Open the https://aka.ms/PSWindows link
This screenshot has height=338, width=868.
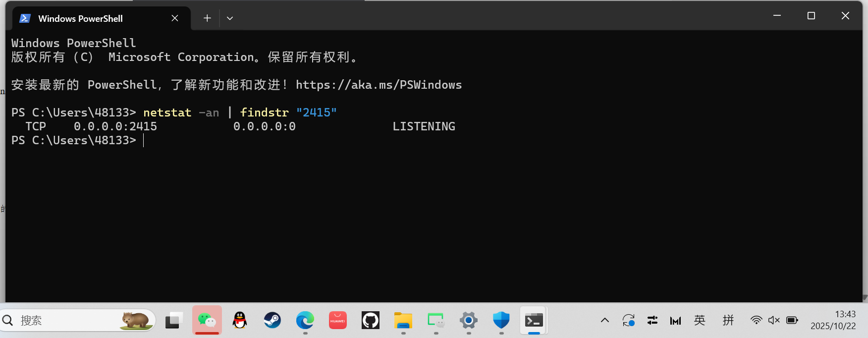[x=379, y=85]
